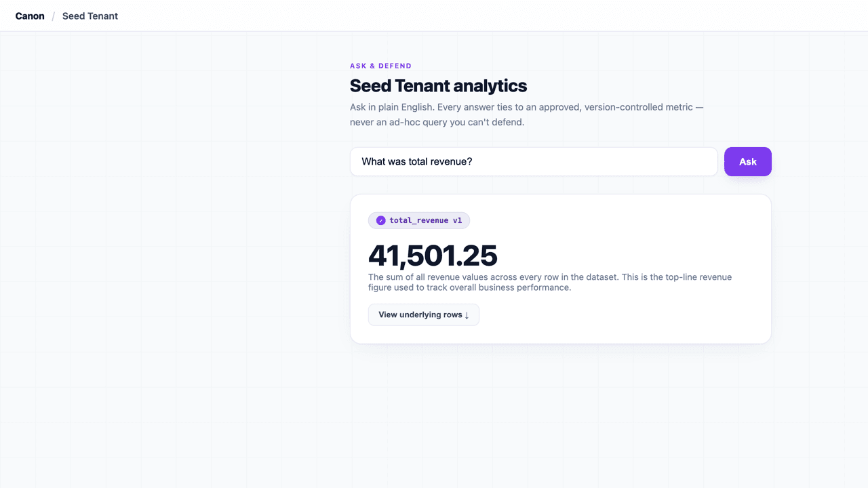Click the down arrow beside View underlying rows
The image size is (868, 488).
[467, 315]
